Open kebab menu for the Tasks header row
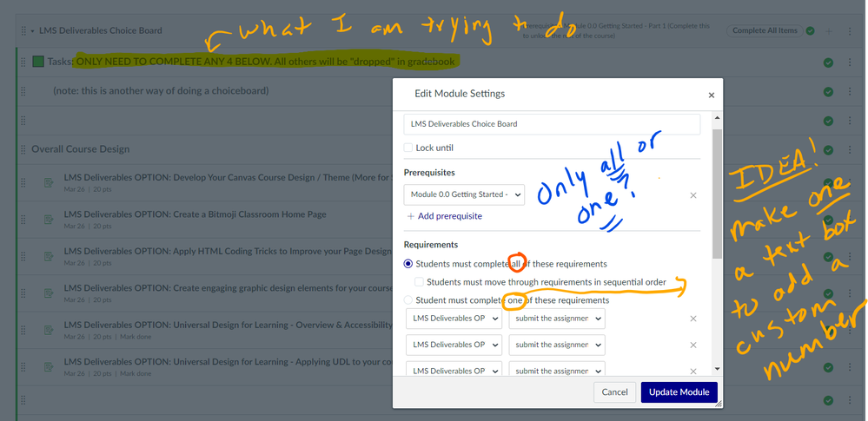 [x=849, y=62]
